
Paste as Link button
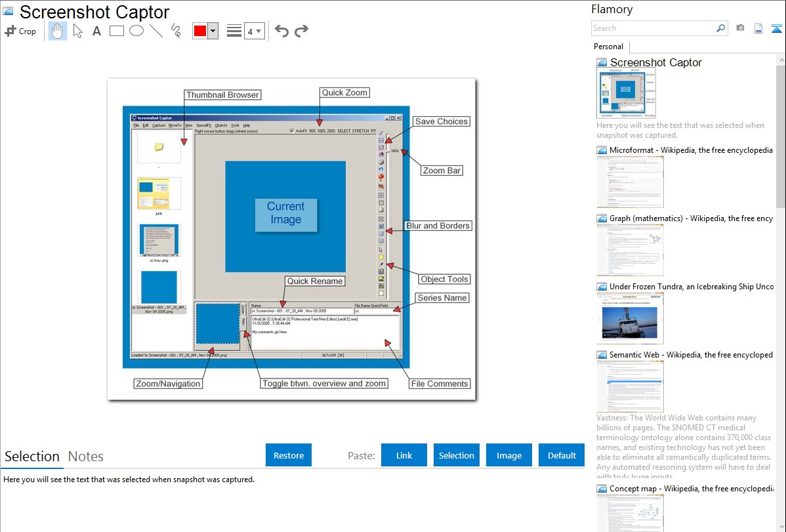point(404,455)
